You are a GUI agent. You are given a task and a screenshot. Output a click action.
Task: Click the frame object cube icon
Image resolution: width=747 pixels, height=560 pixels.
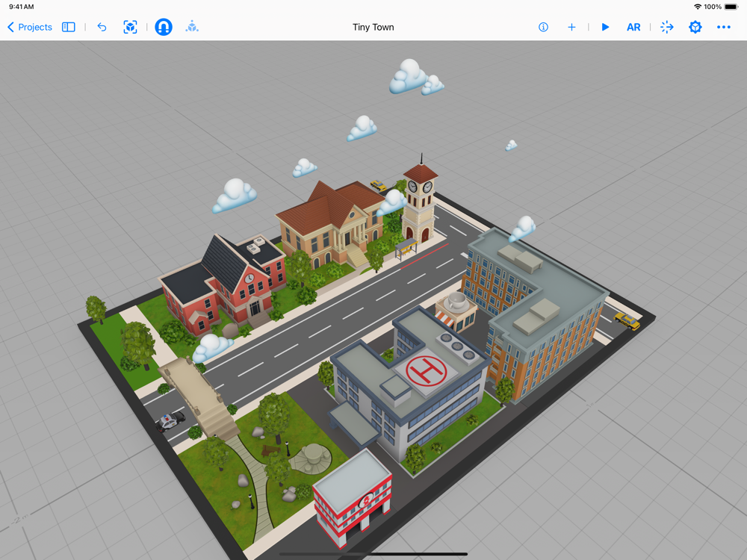click(x=130, y=27)
